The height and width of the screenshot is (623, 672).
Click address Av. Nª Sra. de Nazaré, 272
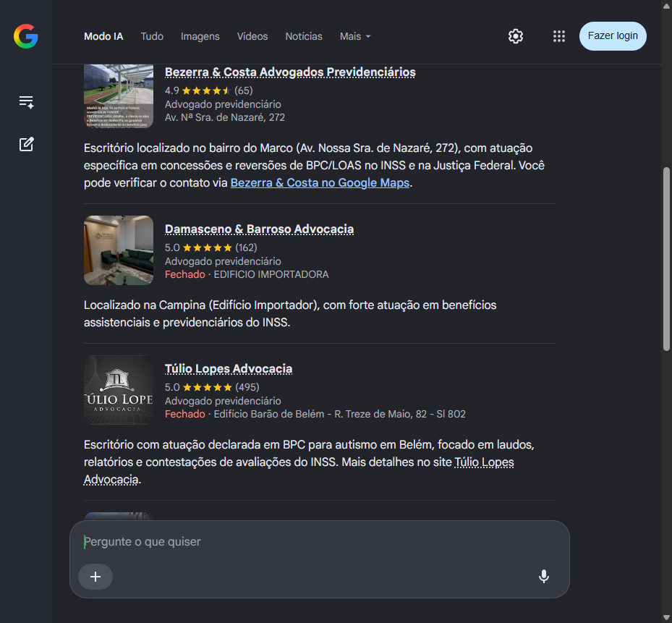click(x=225, y=117)
